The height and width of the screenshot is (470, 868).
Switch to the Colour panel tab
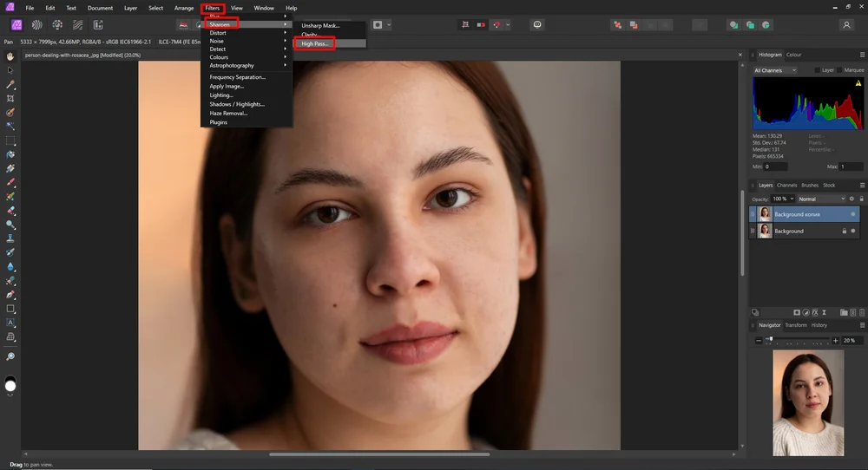click(794, 55)
